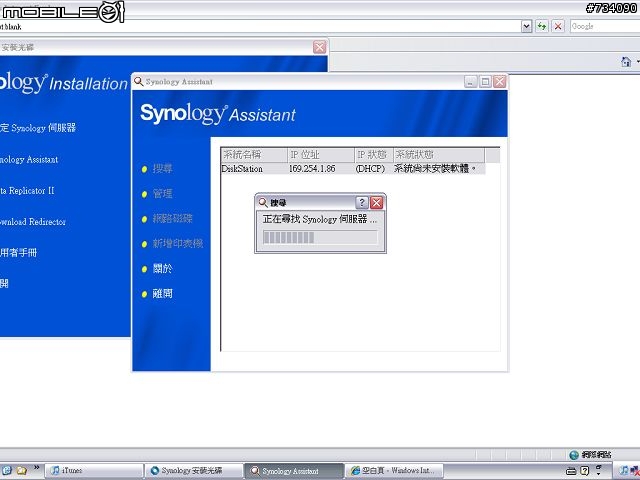Click the music note tray icon

coord(623,471)
